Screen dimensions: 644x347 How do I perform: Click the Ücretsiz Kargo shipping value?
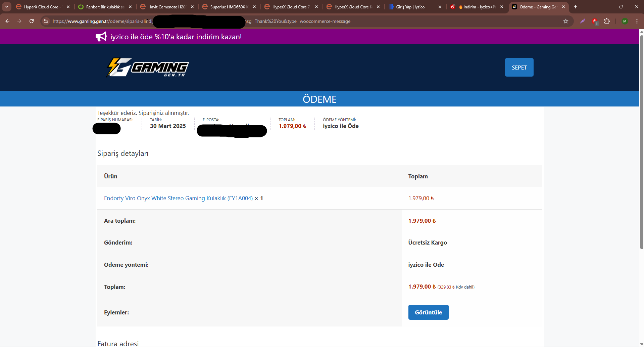tap(428, 243)
